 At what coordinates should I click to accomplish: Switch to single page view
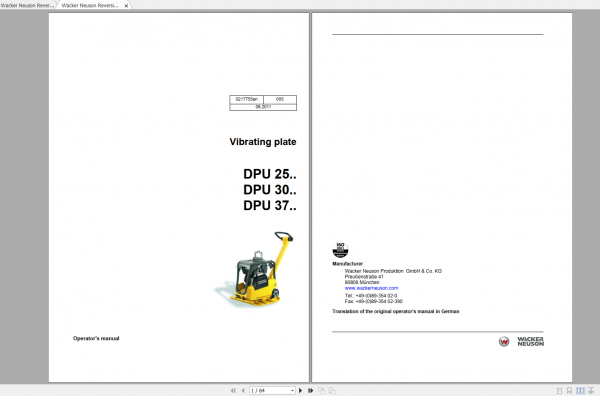pyautogui.click(x=559, y=391)
